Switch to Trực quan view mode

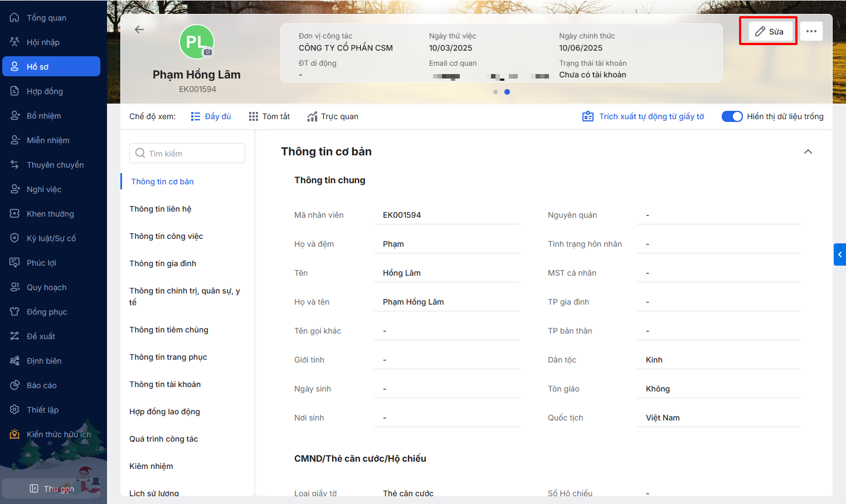point(333,116)
